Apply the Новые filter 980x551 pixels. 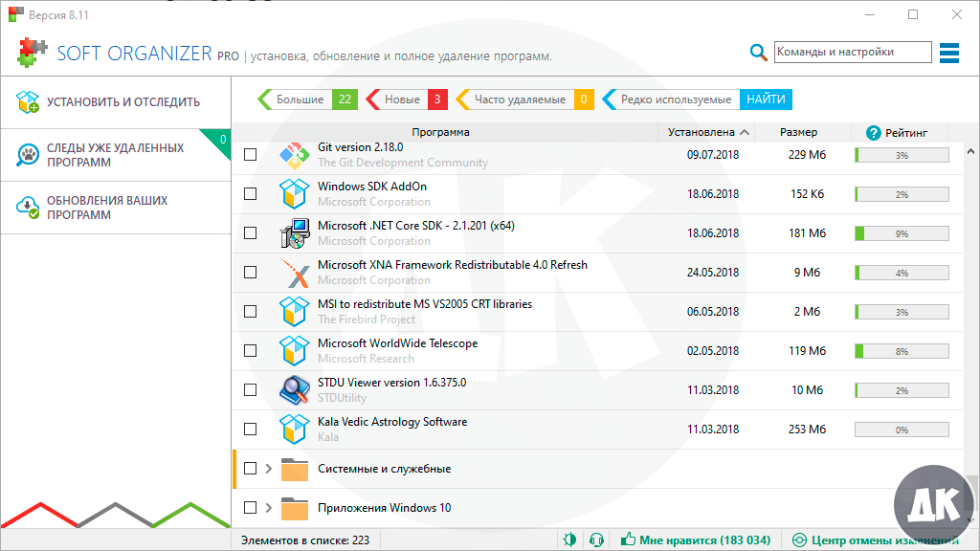[x=406, y=99]
